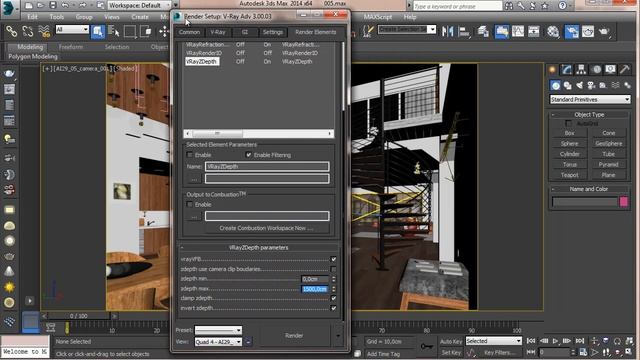Open the View Quad 4 dropdown
The width and height of the screenshot is (640, 360).
[x=218, y=342]
